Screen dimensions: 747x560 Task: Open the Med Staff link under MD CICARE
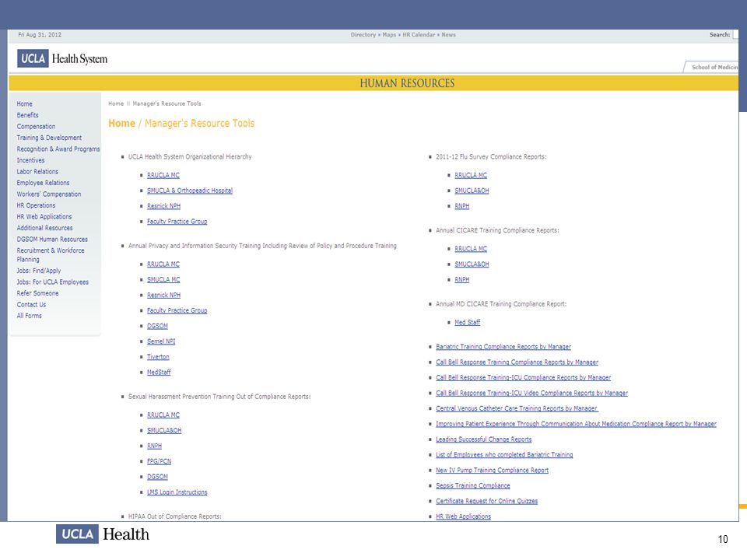point(468,322)
